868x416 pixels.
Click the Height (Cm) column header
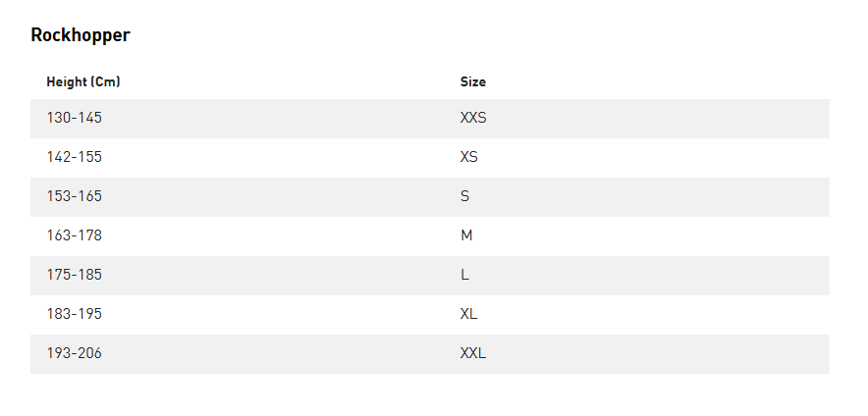click(x=83, y=82)
